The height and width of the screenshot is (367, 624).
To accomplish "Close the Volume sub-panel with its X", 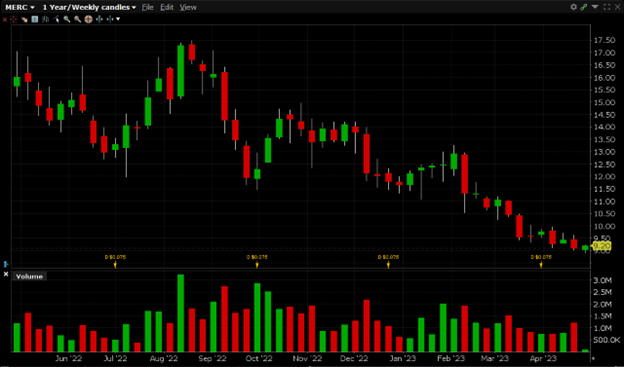I will click(6, 274).
